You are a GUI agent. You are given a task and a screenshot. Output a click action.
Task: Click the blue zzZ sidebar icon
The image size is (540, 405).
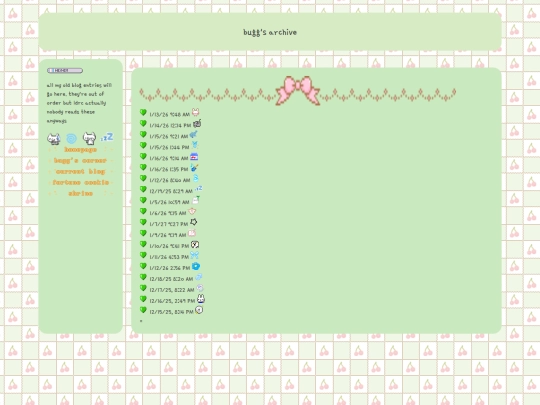107,137
